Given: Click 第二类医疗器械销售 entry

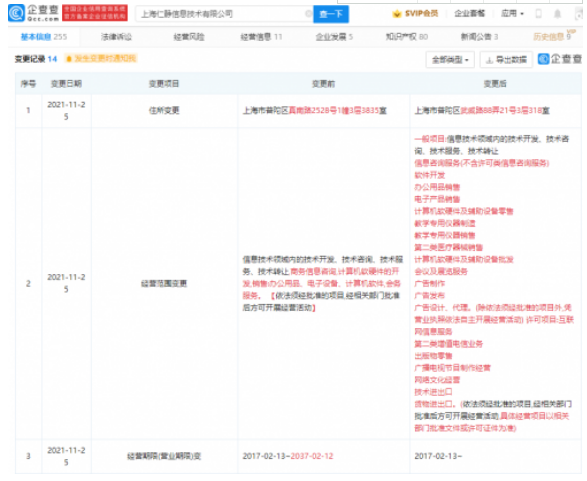Looking at the screenshot, I should click(448, 247).
